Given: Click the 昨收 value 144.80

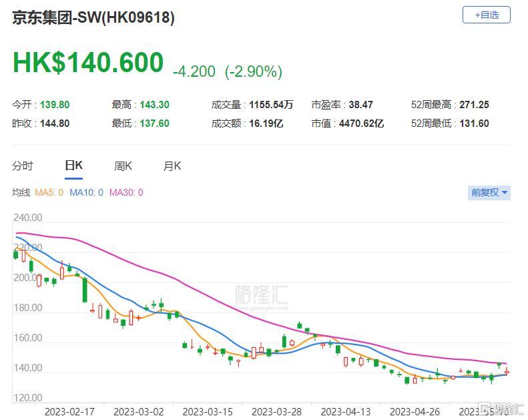Looking at the screenshot, I should [x=55, y=124].
